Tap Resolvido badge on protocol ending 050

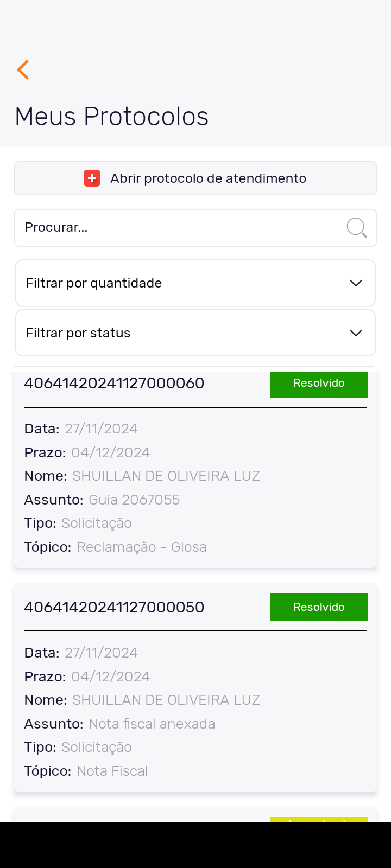coord(319,607)
